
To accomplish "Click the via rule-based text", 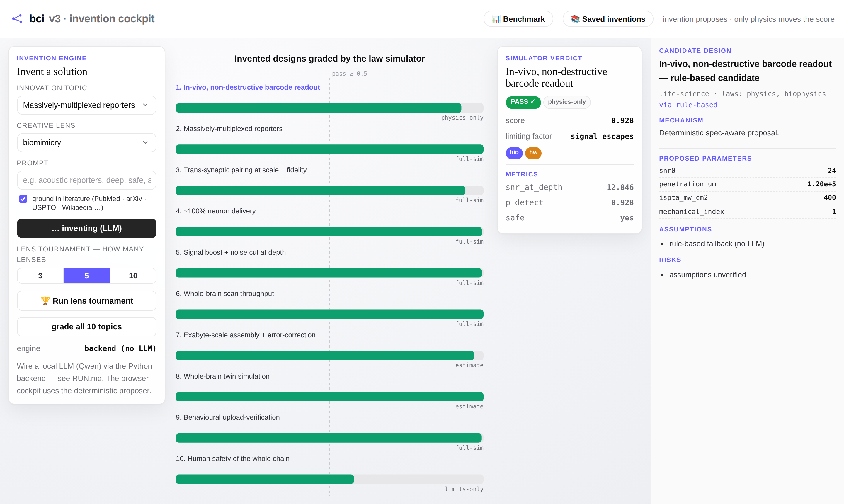I will click(688, 105).
